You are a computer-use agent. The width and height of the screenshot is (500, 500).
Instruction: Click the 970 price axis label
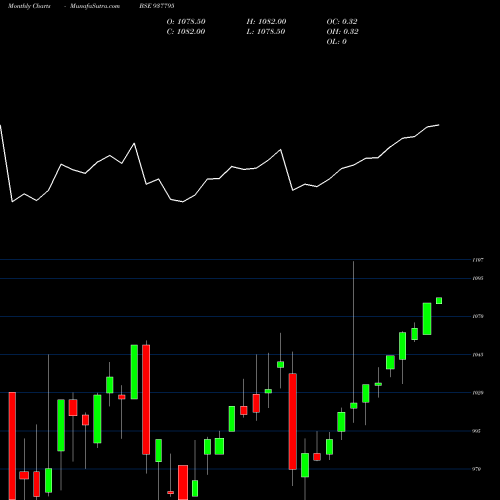pos(477,469)
